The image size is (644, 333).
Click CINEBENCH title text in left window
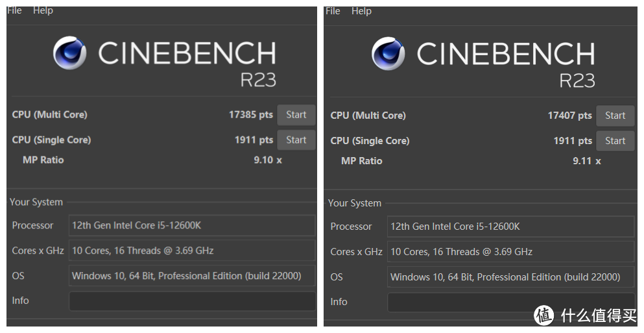[x=187, y=53]
